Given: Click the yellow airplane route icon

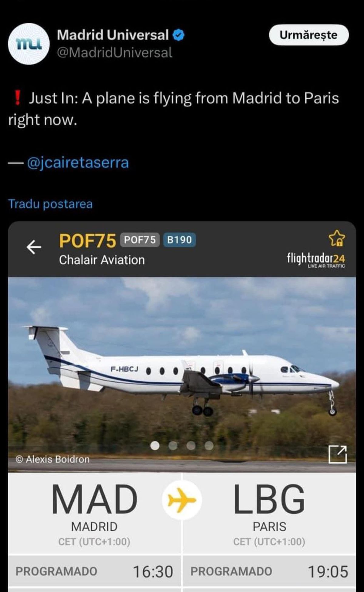Looking at the screenshot, I should [182, 499].
